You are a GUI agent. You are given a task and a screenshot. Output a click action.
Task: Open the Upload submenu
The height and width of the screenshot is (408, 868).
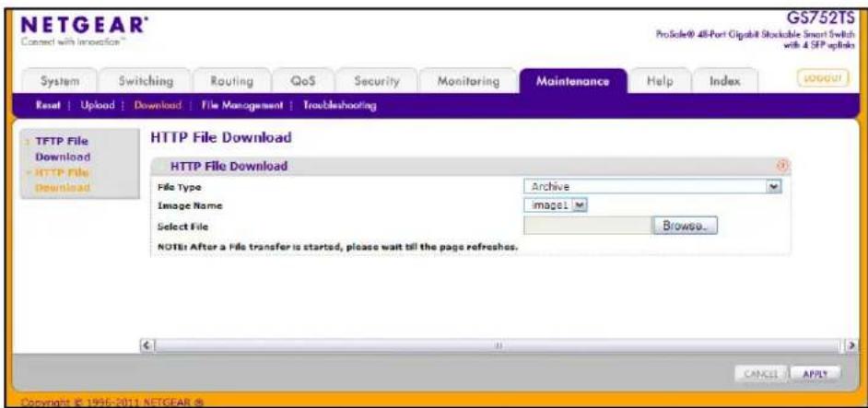click(98, 105)
